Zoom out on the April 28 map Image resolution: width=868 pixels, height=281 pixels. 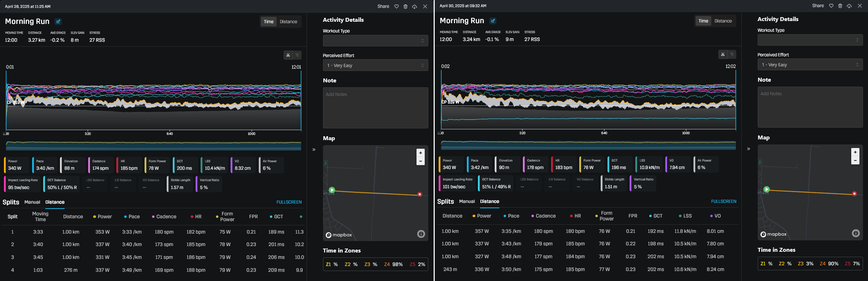click(x=420, y=161)
